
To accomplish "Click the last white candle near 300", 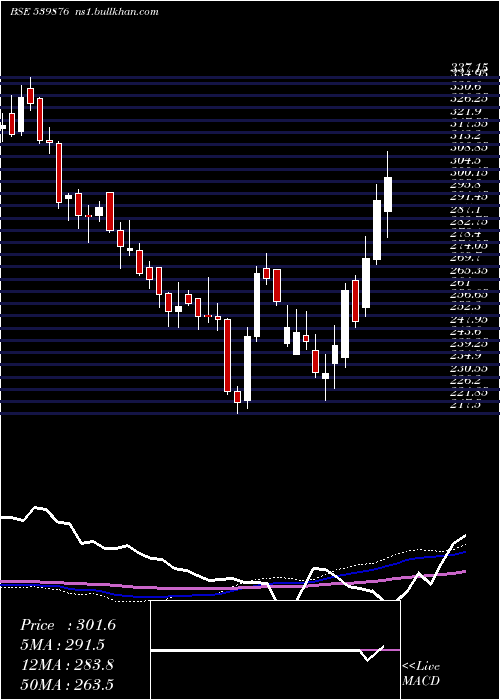I will (388, 194).
